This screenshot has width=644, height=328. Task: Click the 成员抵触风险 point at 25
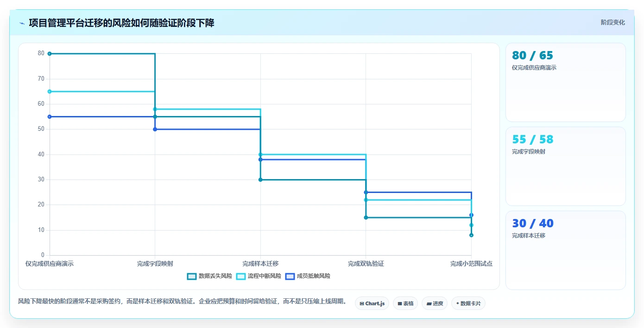click(x=366, y=192)
